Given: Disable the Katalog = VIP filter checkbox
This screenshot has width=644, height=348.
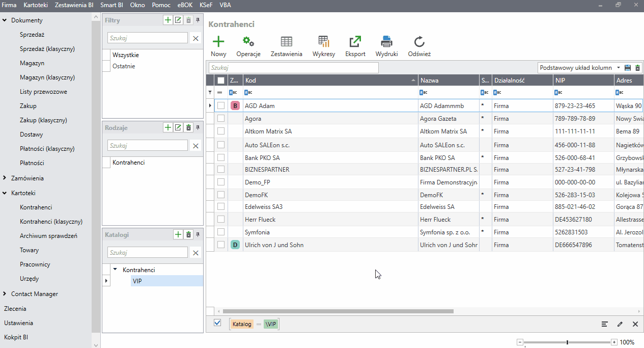Looking at the screenshot, I should point(218,323).
